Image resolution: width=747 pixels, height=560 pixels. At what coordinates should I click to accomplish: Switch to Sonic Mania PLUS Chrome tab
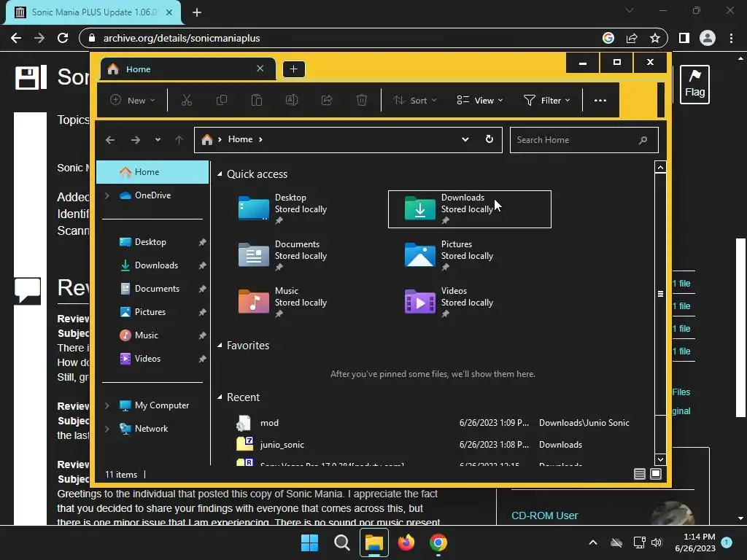tap(93, 12)
